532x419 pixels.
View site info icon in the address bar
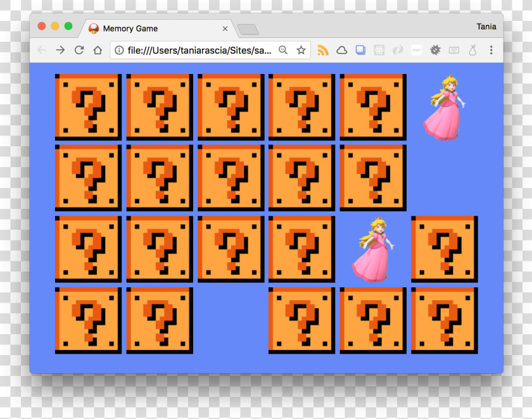click(119, 50)
